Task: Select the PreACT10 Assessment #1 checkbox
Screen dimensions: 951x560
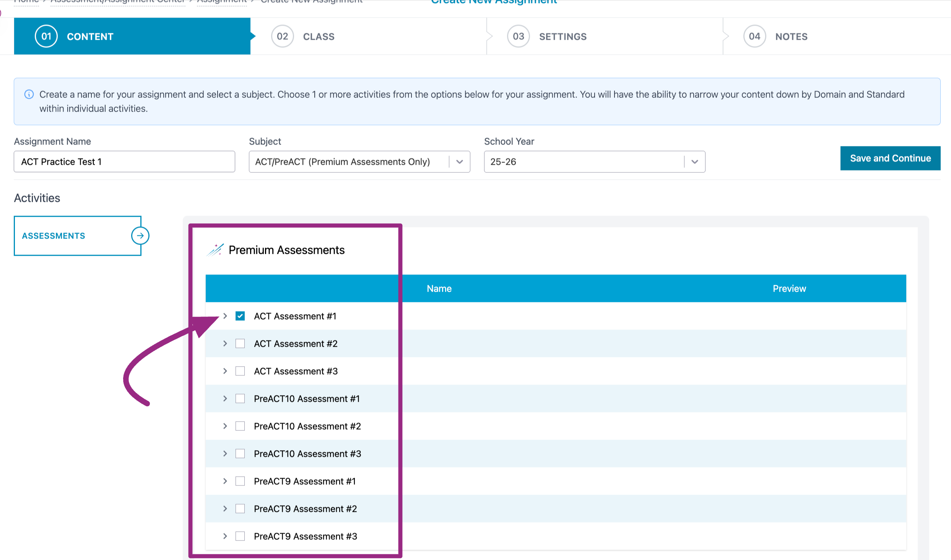Action: click(x=240, y=399)
